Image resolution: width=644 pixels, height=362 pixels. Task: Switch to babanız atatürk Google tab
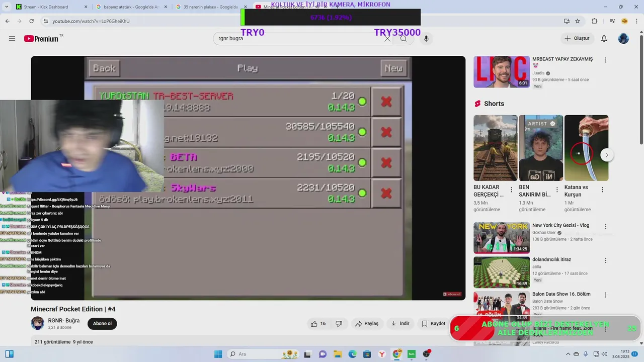[131, 7]
